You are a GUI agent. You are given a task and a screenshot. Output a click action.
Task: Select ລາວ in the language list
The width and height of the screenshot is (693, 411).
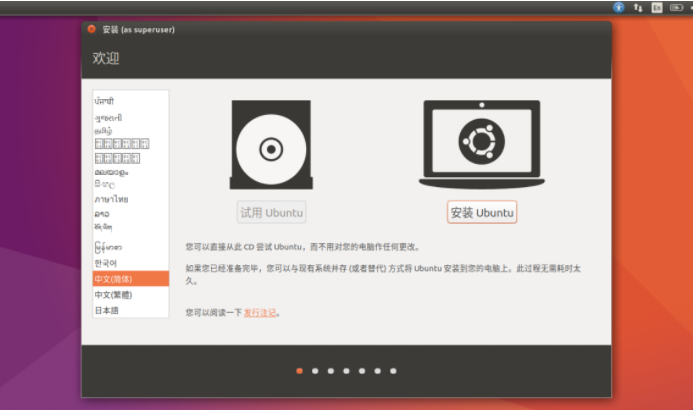click(x=131, y=214)
